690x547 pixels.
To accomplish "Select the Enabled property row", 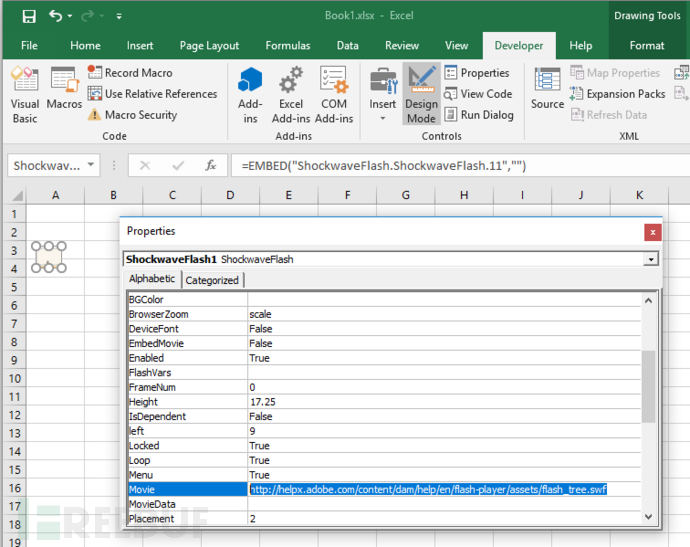I will [187, 358].
